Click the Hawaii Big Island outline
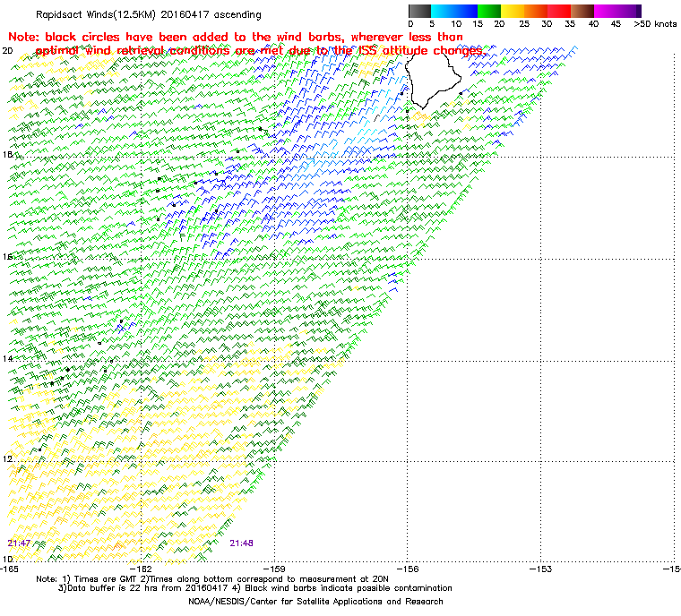Screen dimensions: 681x616 point(431,81)
